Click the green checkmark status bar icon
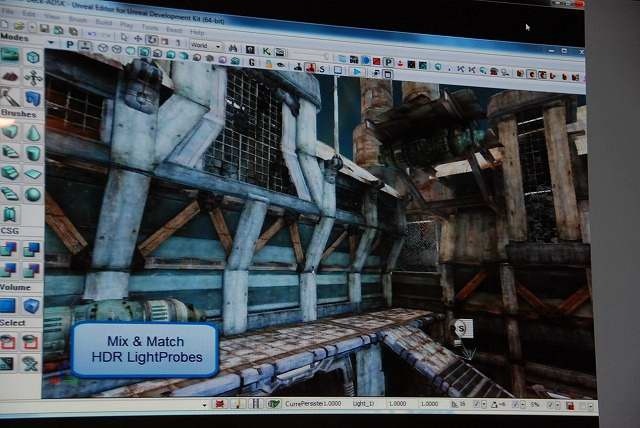 click(274, 404)
